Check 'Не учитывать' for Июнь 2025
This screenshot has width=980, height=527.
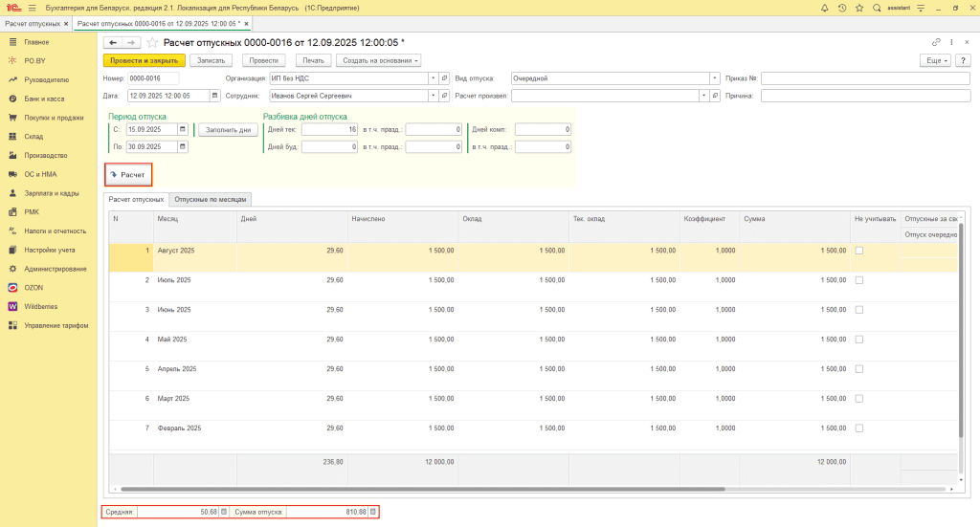click(858, 310)
